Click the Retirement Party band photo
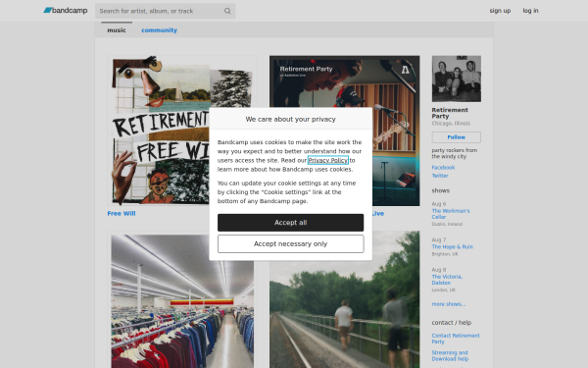588x368 pixels. (457, 79)
